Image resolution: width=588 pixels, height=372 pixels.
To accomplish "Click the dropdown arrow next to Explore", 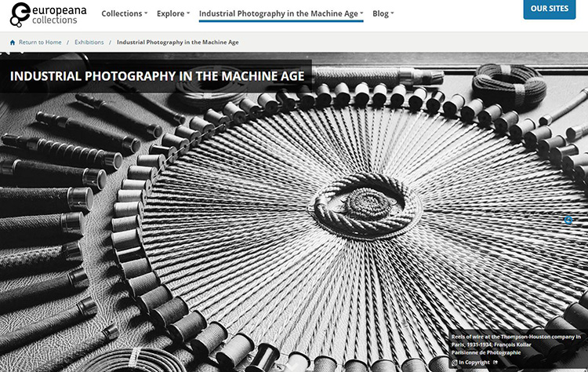I will (187, 14).
